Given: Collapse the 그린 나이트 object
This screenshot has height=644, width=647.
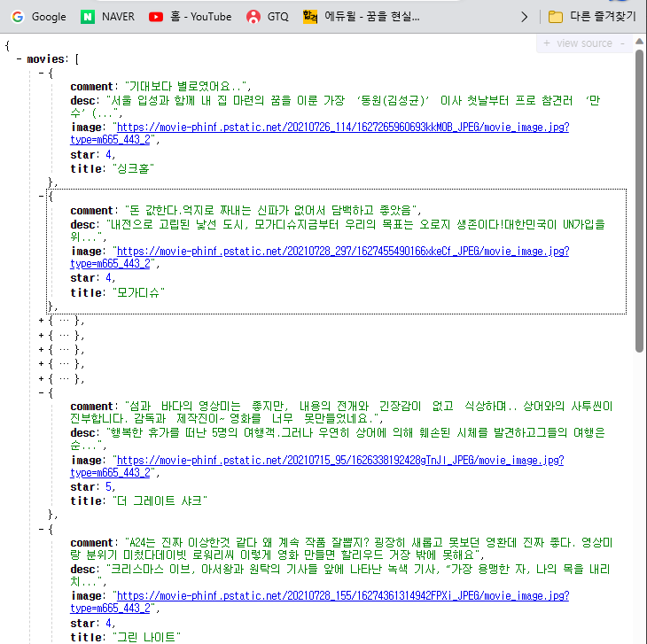Looking at the screenshot, I should (41, 529).
